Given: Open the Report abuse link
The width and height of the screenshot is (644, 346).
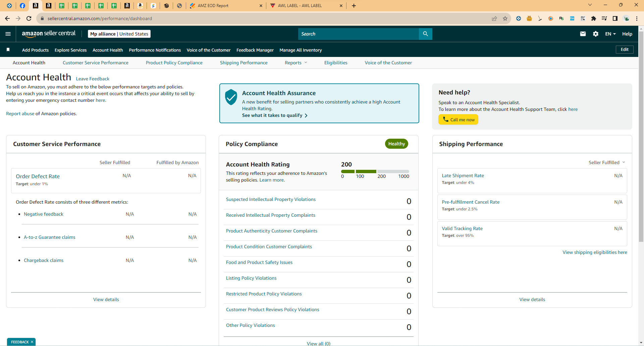Looking at the screenshot, I should [x=20, y=114].
